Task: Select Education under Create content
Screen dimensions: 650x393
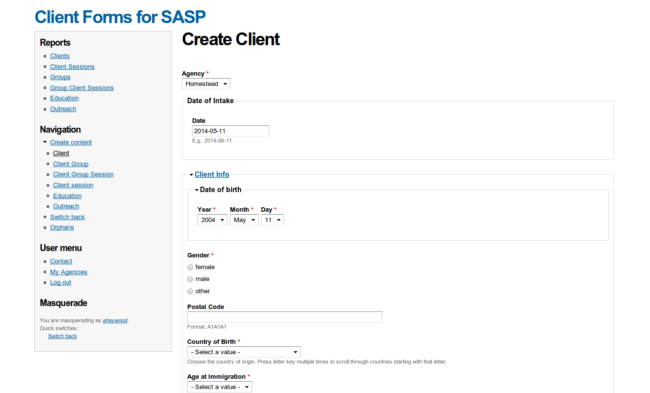Action: 67,196
